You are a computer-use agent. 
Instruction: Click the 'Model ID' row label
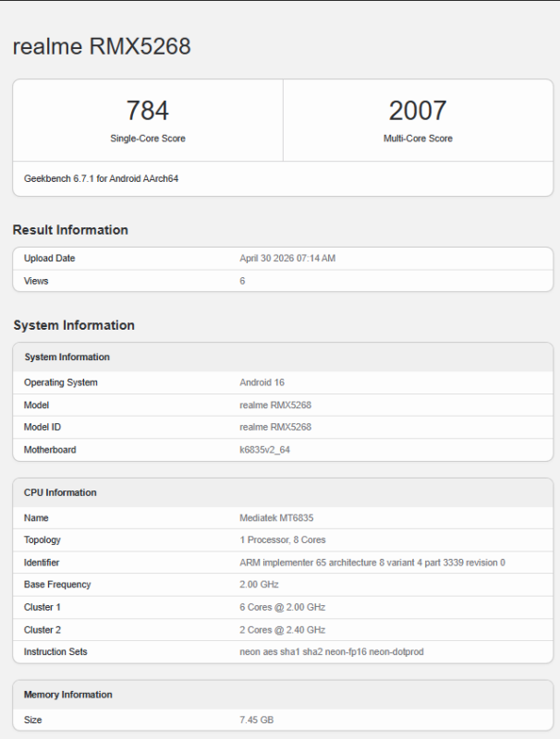coord(43,427)
